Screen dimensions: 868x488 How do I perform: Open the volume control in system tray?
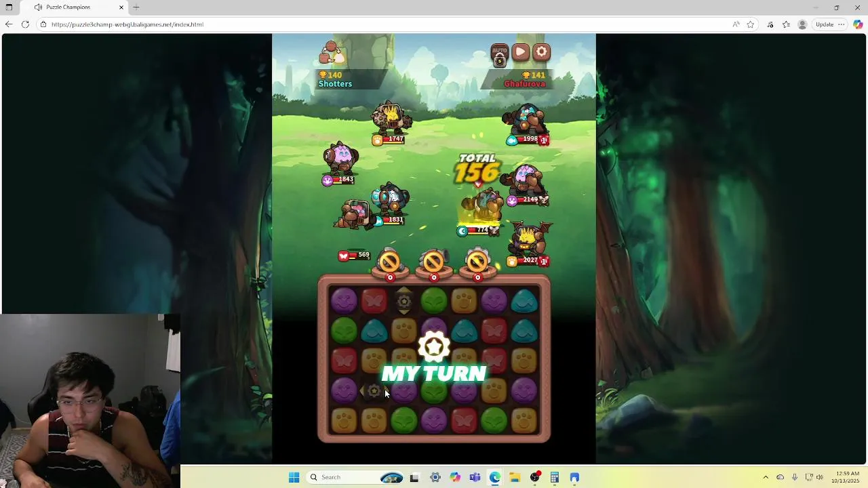820,477
